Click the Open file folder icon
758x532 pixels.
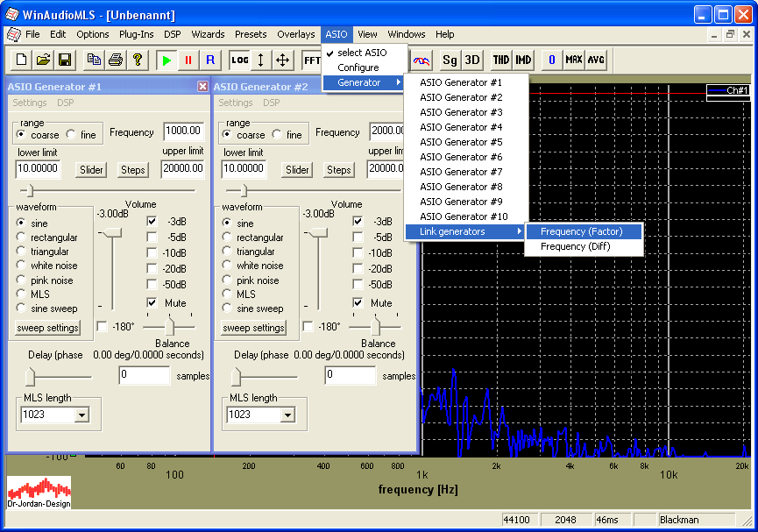[x=43, y=60]
